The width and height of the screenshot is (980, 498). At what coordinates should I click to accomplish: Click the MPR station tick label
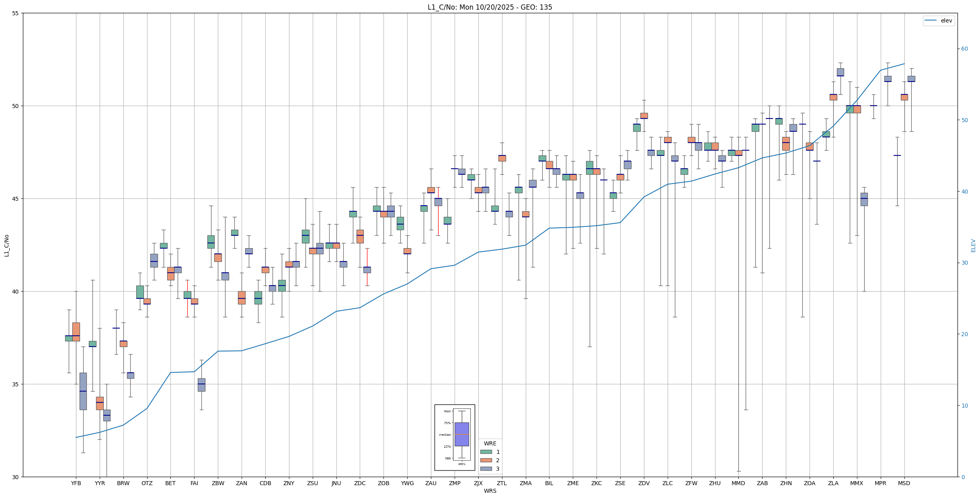tap(880, 483)
